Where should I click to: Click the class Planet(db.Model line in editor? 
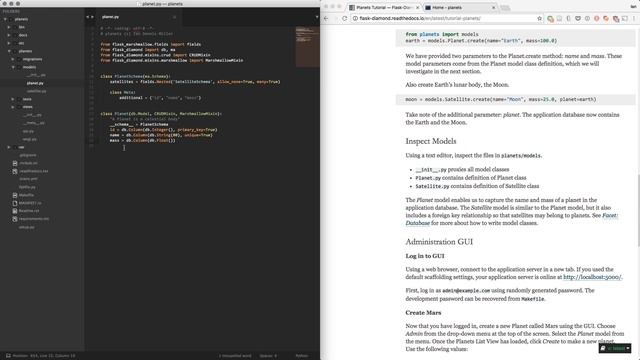161,114
